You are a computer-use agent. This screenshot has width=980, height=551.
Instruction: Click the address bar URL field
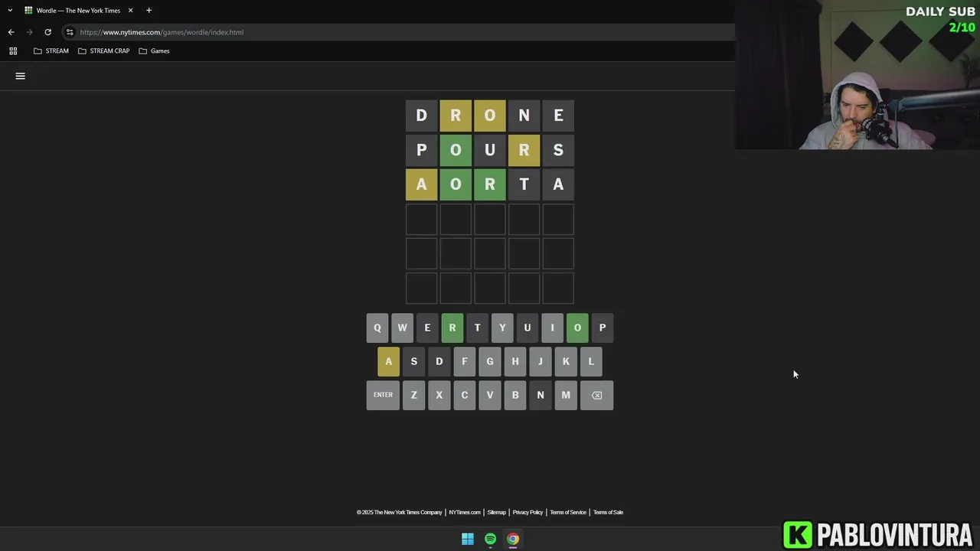pyautogui.click(x=398, y=32)
